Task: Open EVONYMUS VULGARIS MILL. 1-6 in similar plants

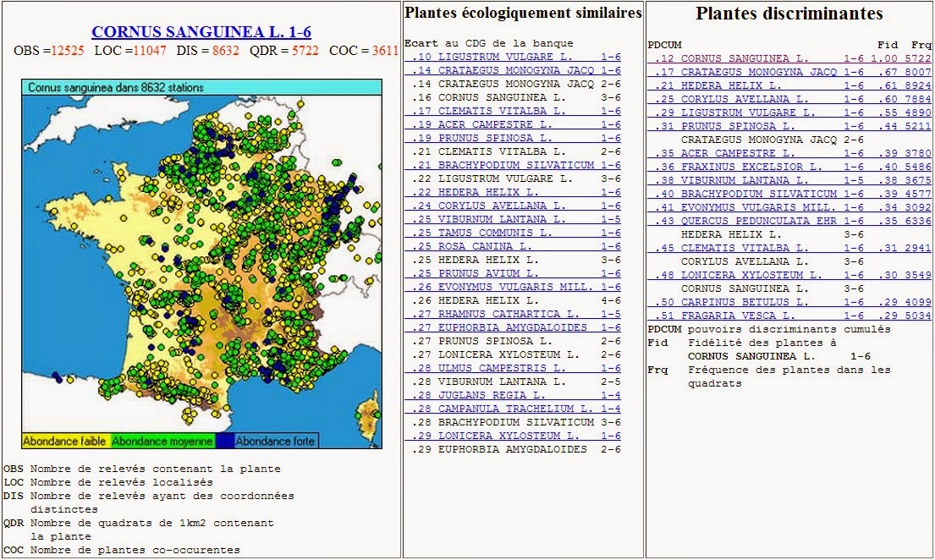Action: [512, 287]
